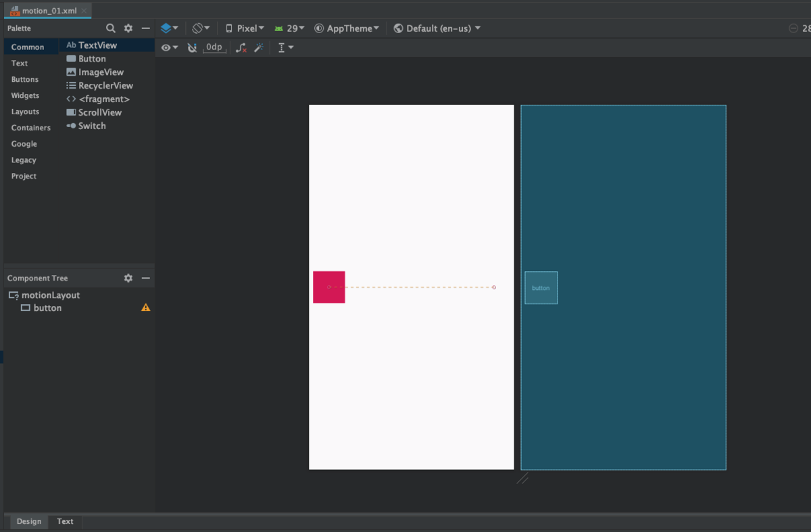Minimize the Palette panel
The height and width of the screenshot is (532, 811).
coord(145,28)
